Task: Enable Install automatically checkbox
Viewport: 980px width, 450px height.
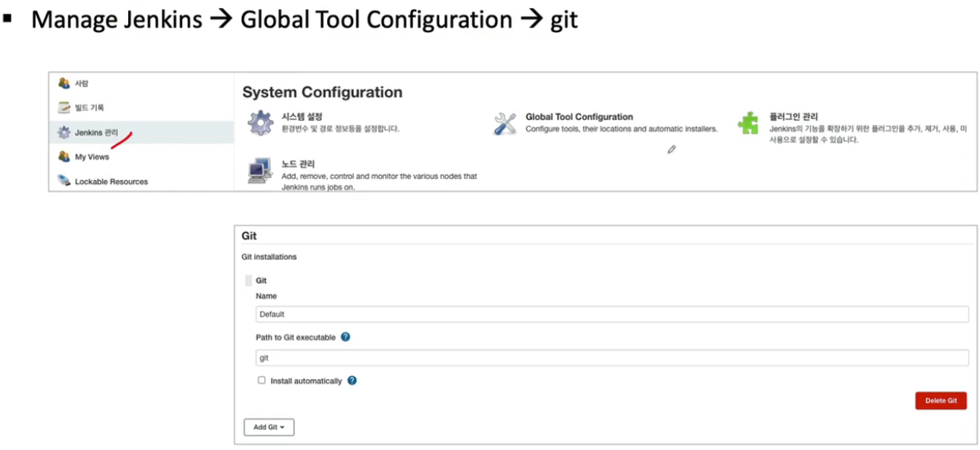Action: [261, 380]
